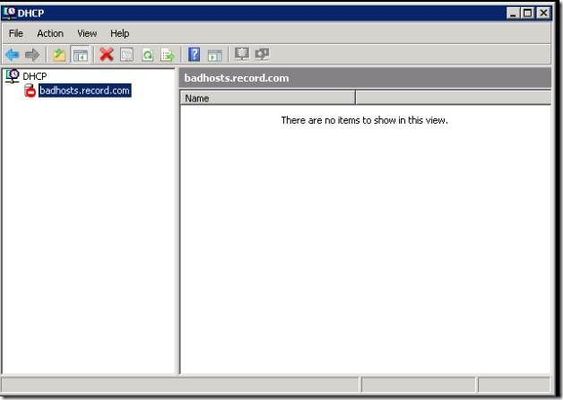The width and height of the screenshot is (563, 400).
Task: Click the DHCP root node icon in tree
Action: pos(12,76)
